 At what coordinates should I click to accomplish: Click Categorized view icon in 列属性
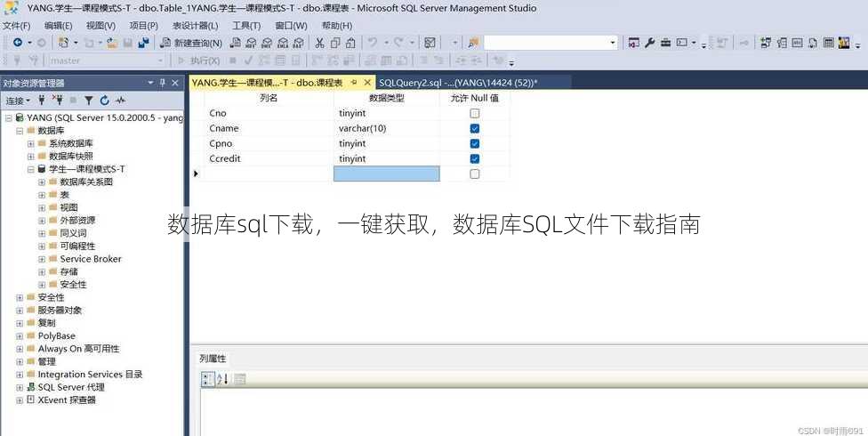tap(207, 379)
